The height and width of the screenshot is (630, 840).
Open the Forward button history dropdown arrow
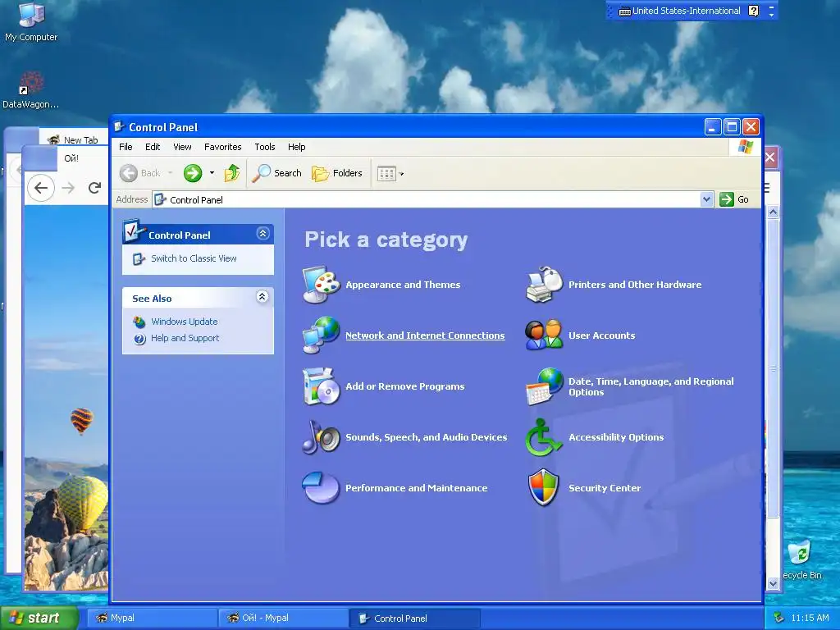click(212, 173)
